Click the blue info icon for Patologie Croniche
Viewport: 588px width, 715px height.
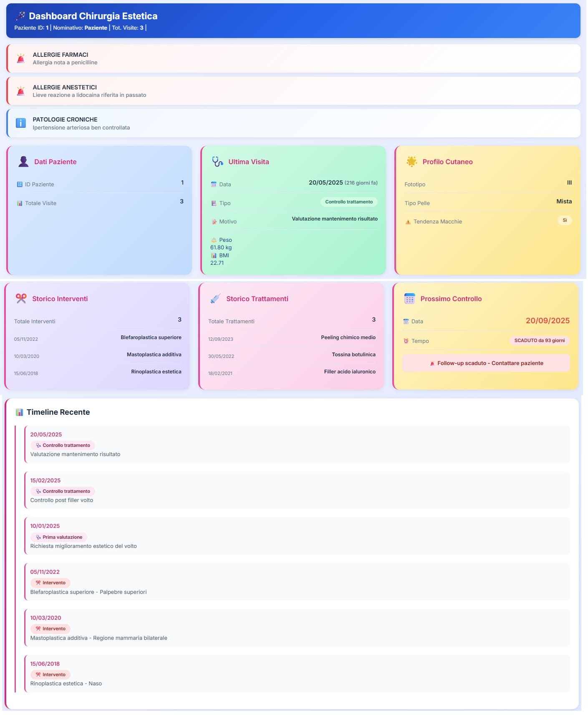20,123
